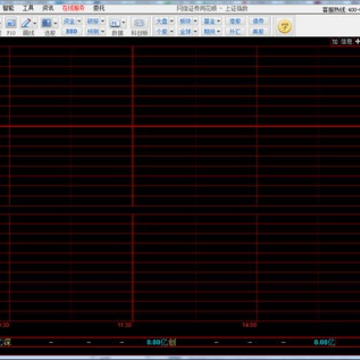The image size is (360, 360).
Task: Click the 客服热线 hotline text
Action: (x=335, y=10)
